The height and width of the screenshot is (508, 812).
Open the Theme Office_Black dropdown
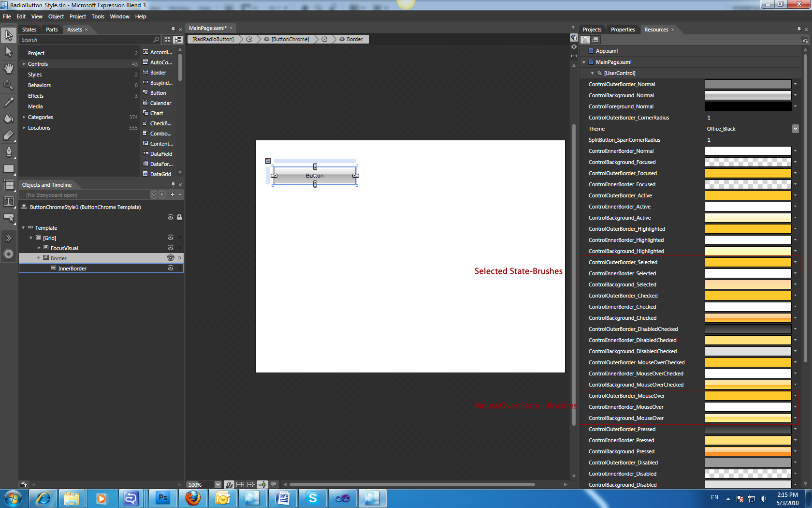click(x=795, y=129)
